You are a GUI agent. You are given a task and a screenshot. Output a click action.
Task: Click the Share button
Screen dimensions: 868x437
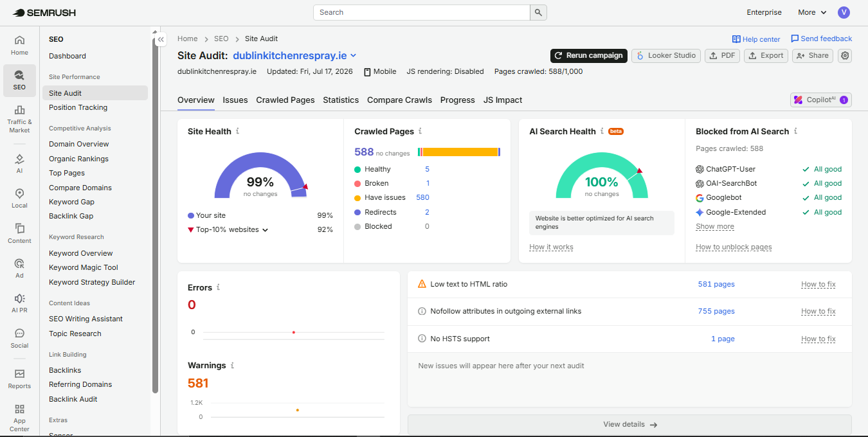click(812, 56)
